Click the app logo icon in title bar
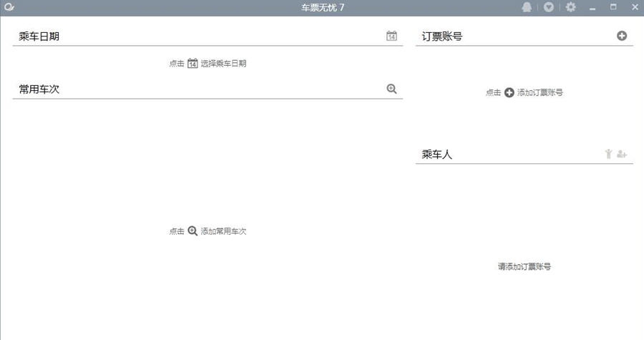Viewport: 644px width, 340px height. tap(9, 7)
